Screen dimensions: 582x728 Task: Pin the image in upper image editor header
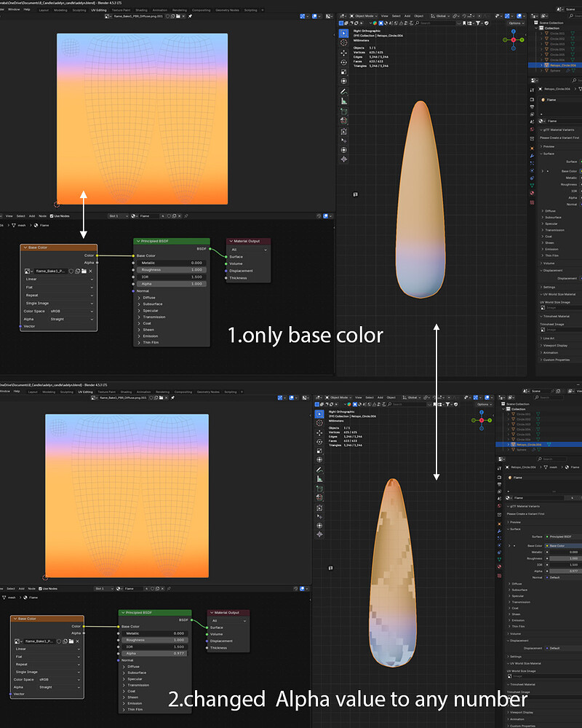click(x=190, y=16)
